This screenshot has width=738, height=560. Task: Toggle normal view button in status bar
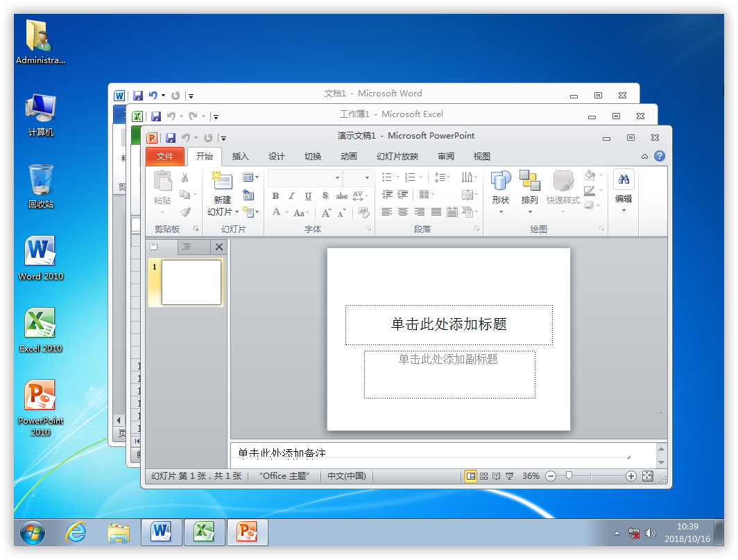coord(471,476)
